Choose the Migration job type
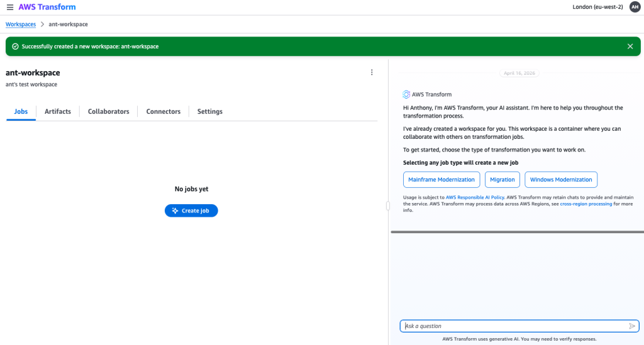This screenshot has width=644, height=345. 502,180
